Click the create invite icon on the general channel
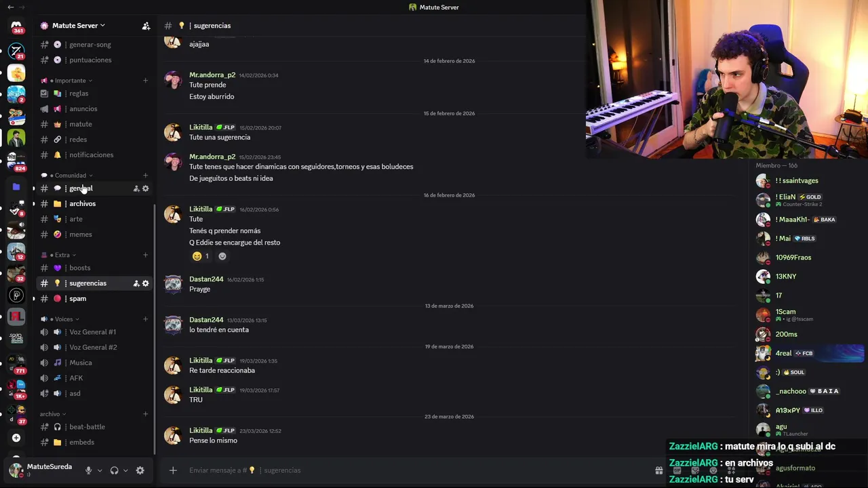 [x=136, y=188]
